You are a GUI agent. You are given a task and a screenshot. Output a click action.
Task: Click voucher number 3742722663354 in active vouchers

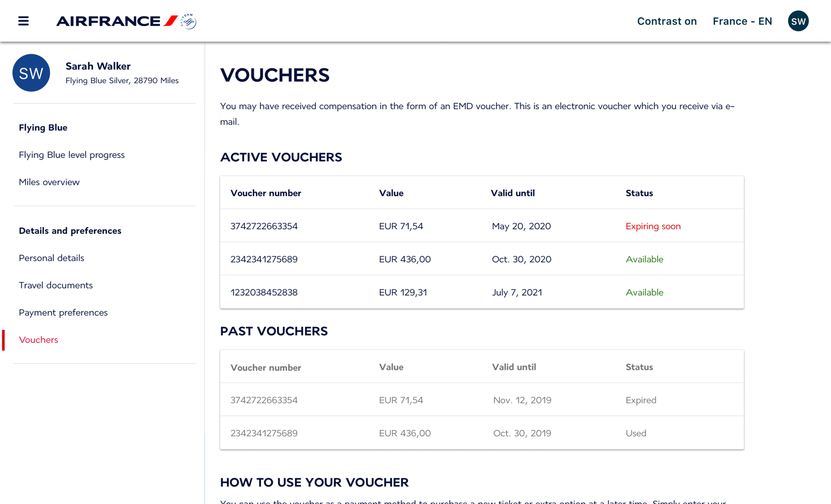coord(264,226)
